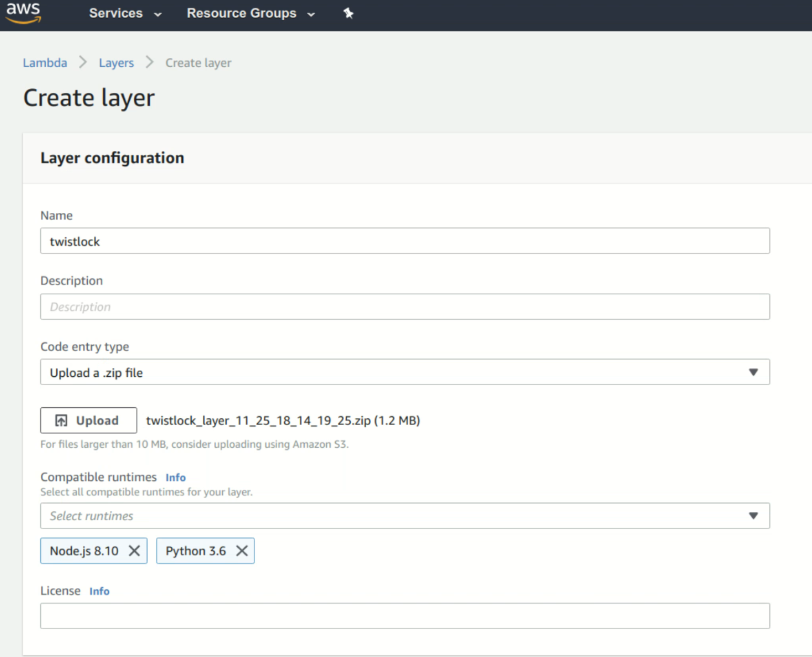This screenshot has width=812, height=657.
Task: Open the Code entry type dropdown
Action: click(405, 372)
